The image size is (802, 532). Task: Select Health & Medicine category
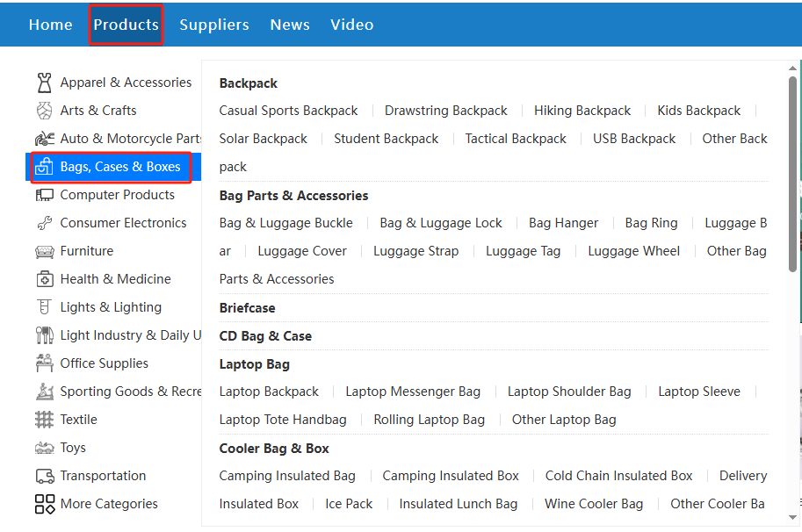pos(116,279)
